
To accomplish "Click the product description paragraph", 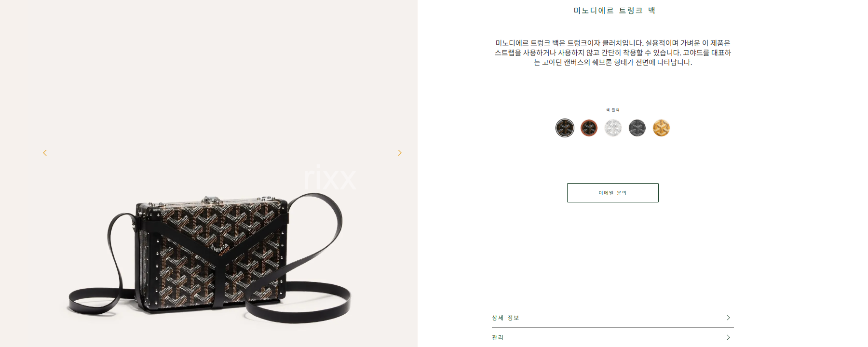I will coord(612,53).
